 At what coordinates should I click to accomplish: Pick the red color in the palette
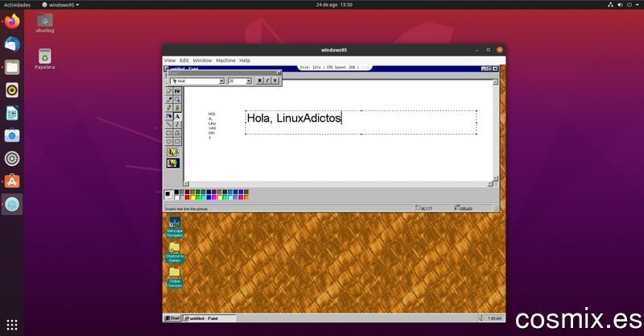pos(188,197)
